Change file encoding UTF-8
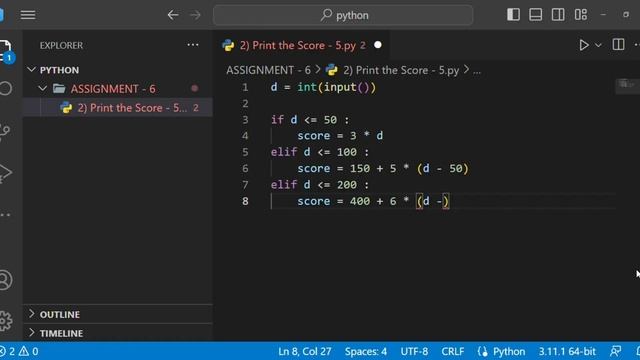This screenshot has width=640, height=360. [414, 351]
